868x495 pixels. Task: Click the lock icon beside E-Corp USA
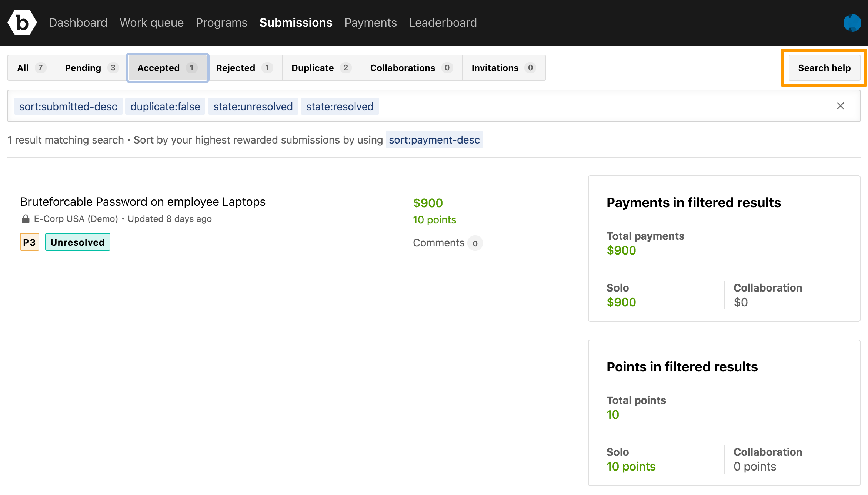(x=25, y=219)
